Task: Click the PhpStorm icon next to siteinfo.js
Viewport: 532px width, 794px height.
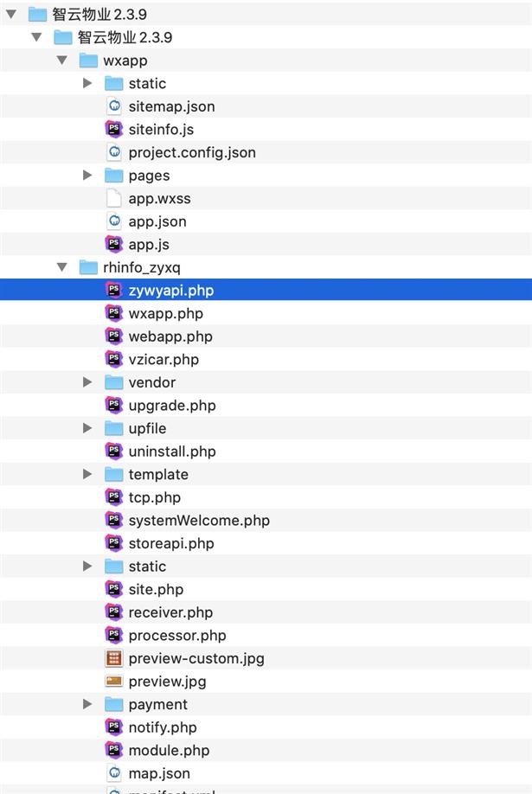Action: point(113,130)
